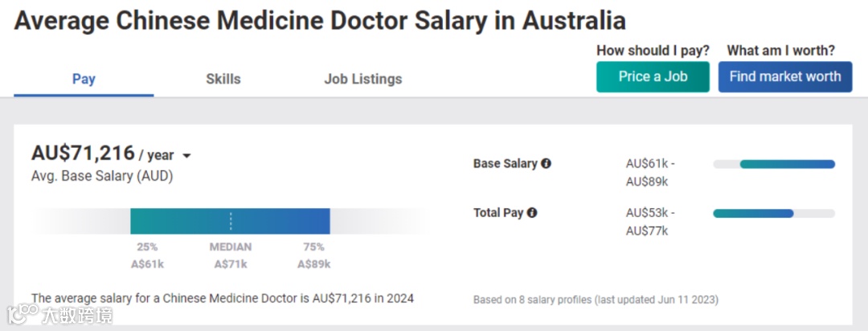868x331 pixels.
Task: Click the AU$71,216 average salary figure
Action: [x=83, y=153]
